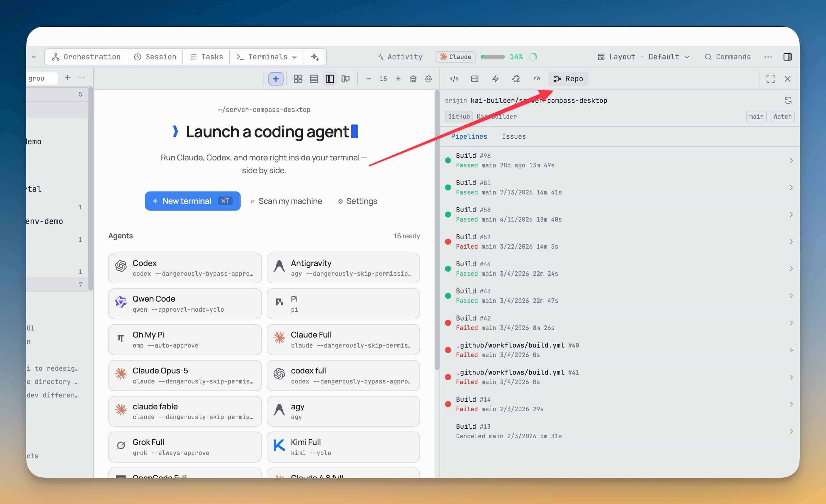Switch to the Session tab

pos(155,57)
